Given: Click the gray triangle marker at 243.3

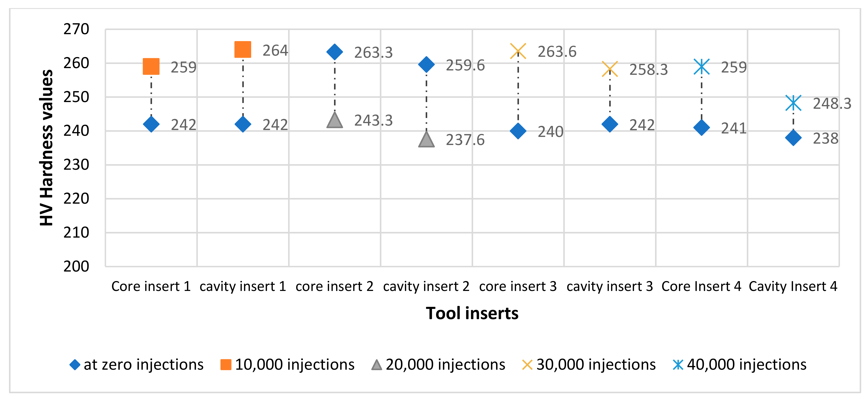Looking at the screenshot, I should click(335, 120).
